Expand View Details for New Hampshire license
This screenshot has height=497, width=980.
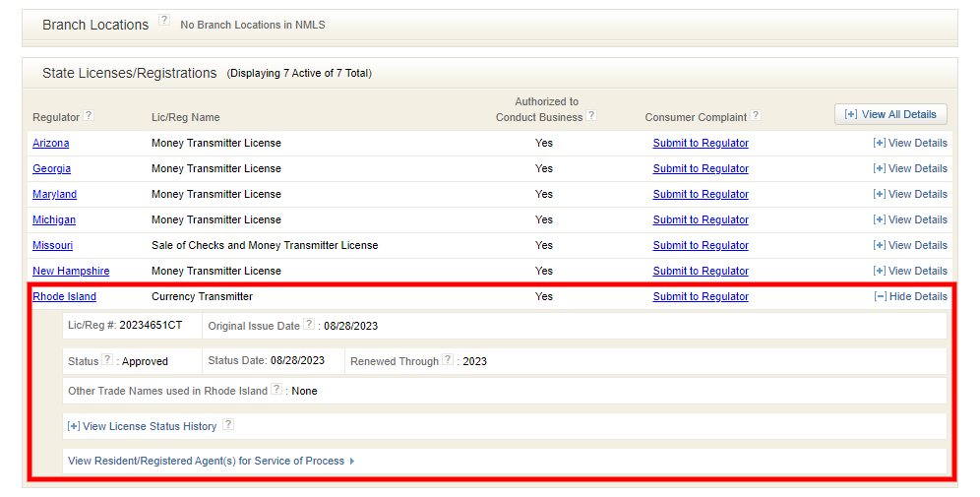tap(910, 271)
